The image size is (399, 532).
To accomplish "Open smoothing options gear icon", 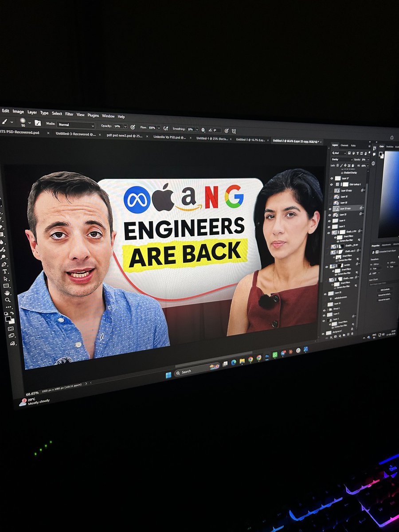I will coord(203,129).
